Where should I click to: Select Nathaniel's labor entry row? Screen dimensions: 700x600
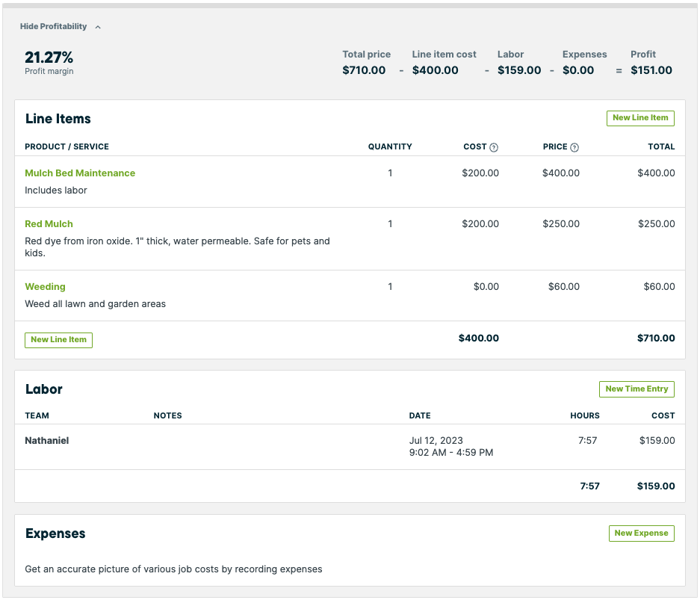(47, 441)
